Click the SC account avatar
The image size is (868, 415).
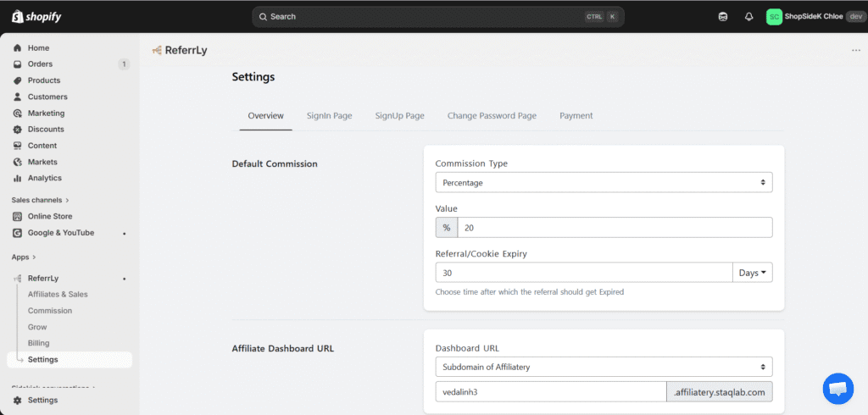coord(774,17)
